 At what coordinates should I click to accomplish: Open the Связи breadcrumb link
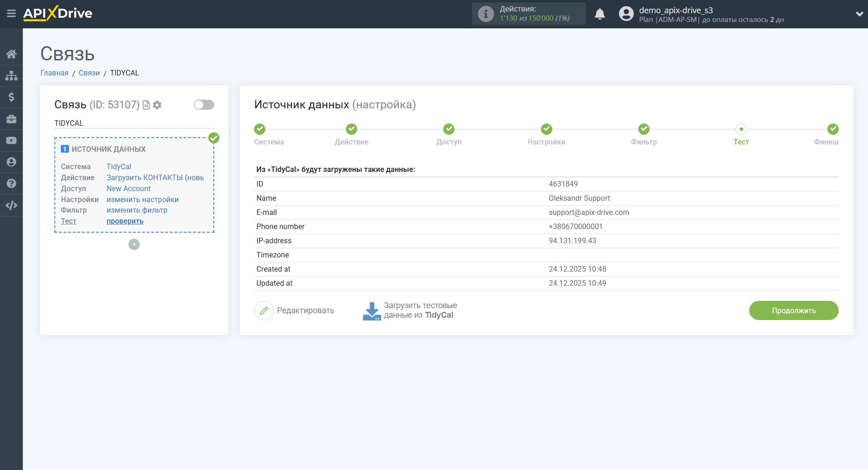click(89, 73)
